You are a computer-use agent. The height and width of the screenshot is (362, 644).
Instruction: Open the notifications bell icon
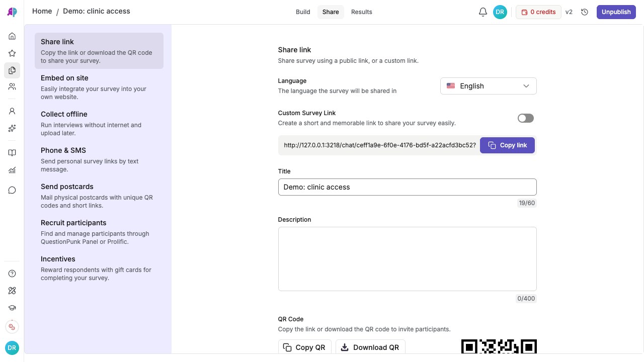[x=483, y=12]
